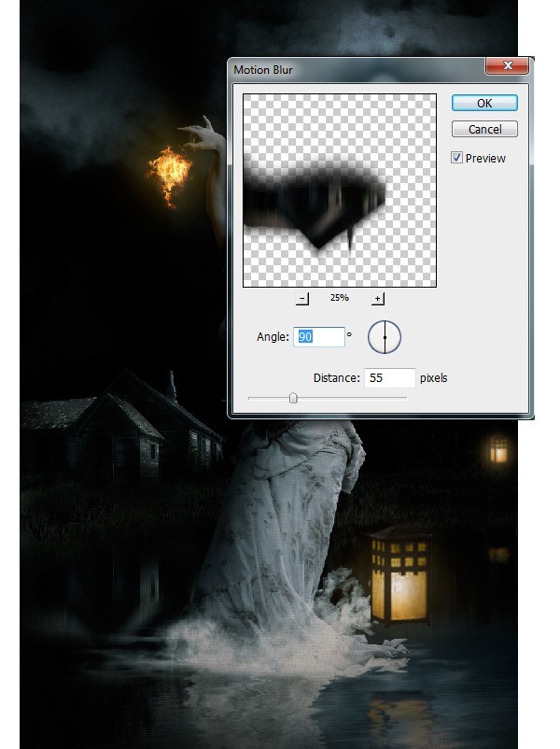Click the small lit window at the right edge
The width and height of the screenshot is (560, 749).
point(498,450)
